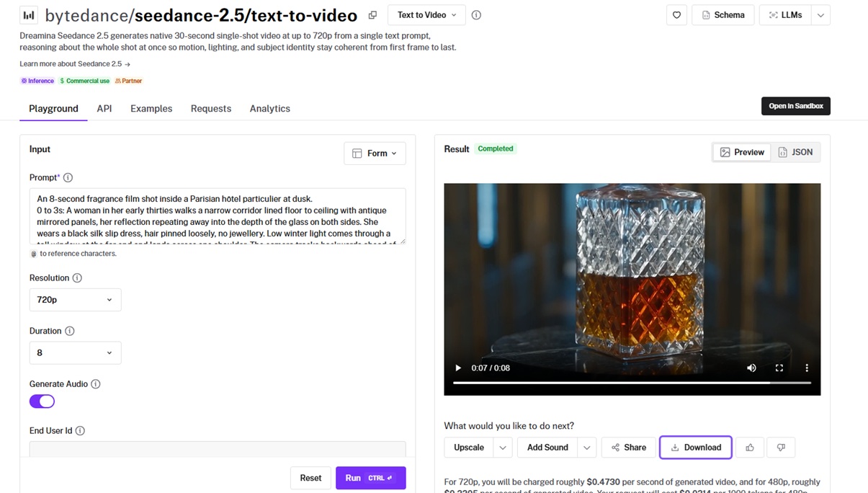The height and width of the screenshot is (493, 868).
Task: Open the End User Id info icon
Action: tap(80, 431)
